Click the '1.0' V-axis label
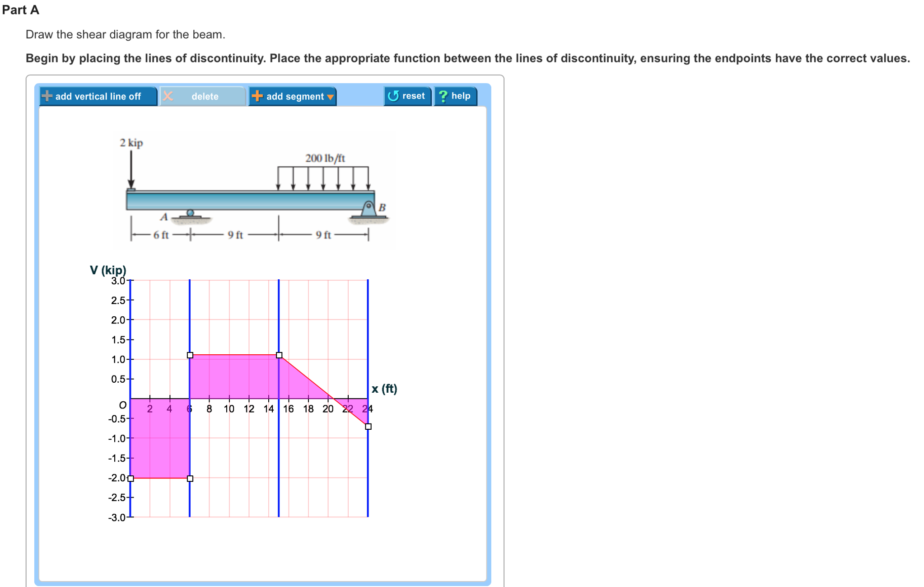 point(118,360)
